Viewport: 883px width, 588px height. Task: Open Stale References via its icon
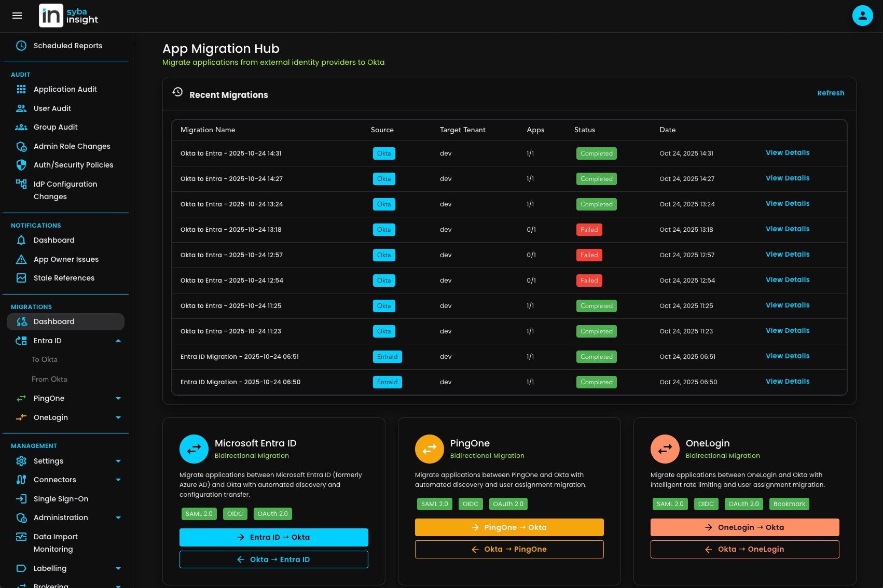[21, 278]
